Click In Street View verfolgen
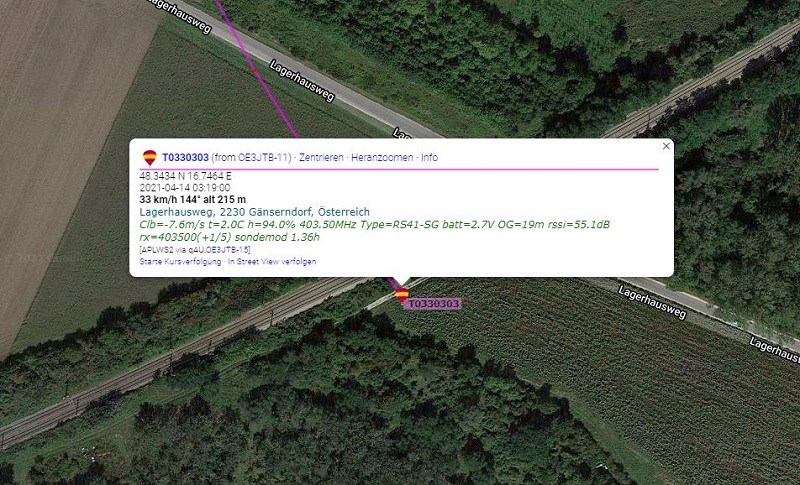 pos(272,262)
